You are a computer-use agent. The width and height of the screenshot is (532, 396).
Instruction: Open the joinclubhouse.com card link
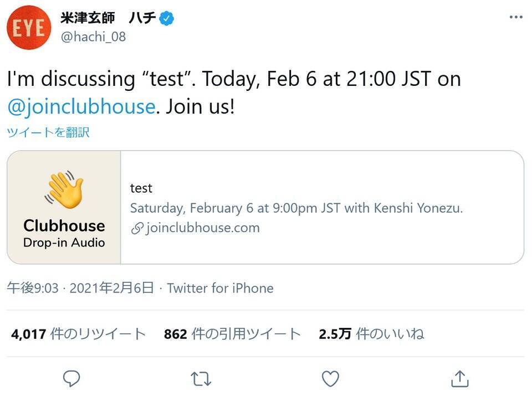[x=203, y=228]
